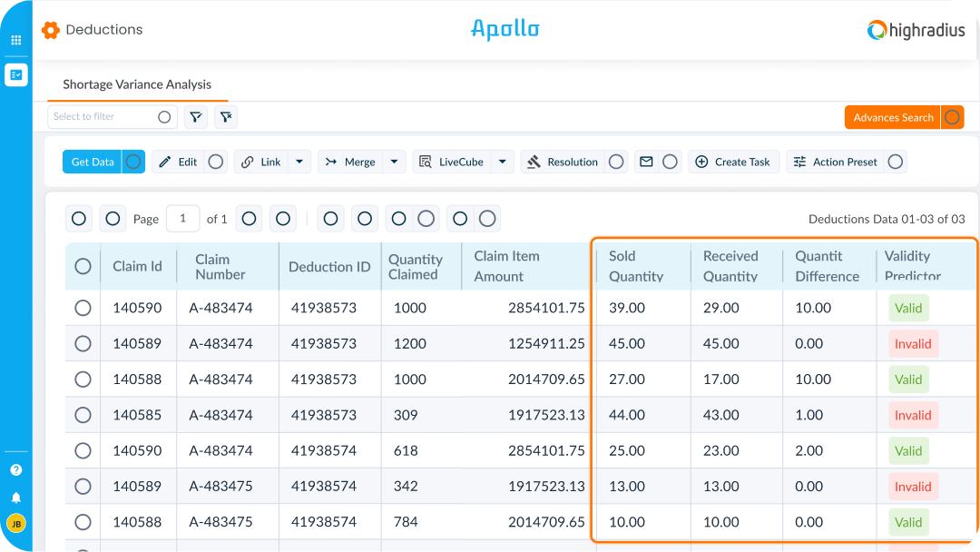Apply filter using the funnel icon
Screen dimensions: 980x552
tap(195, 117)
